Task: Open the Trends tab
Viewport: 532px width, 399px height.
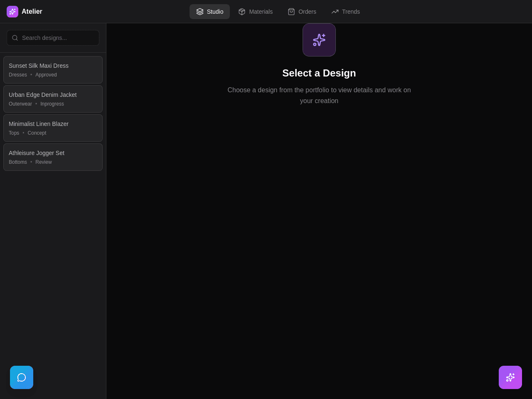Action: [x=346, y=12]
